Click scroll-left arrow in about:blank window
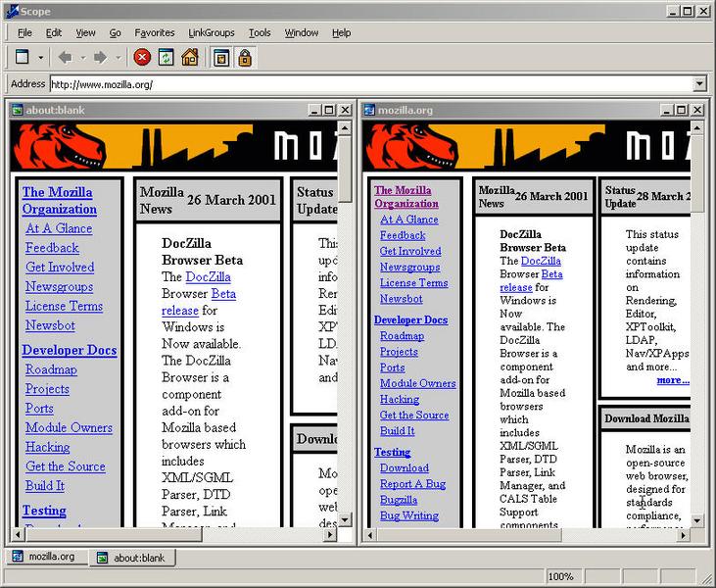The height and width of the screenshot is (588, 716). click(18, 534)
